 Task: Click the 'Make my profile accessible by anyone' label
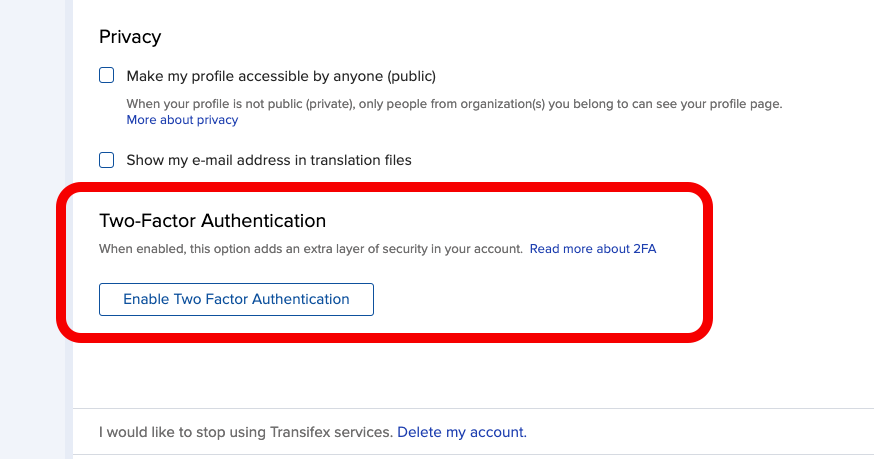coord(281,76)
